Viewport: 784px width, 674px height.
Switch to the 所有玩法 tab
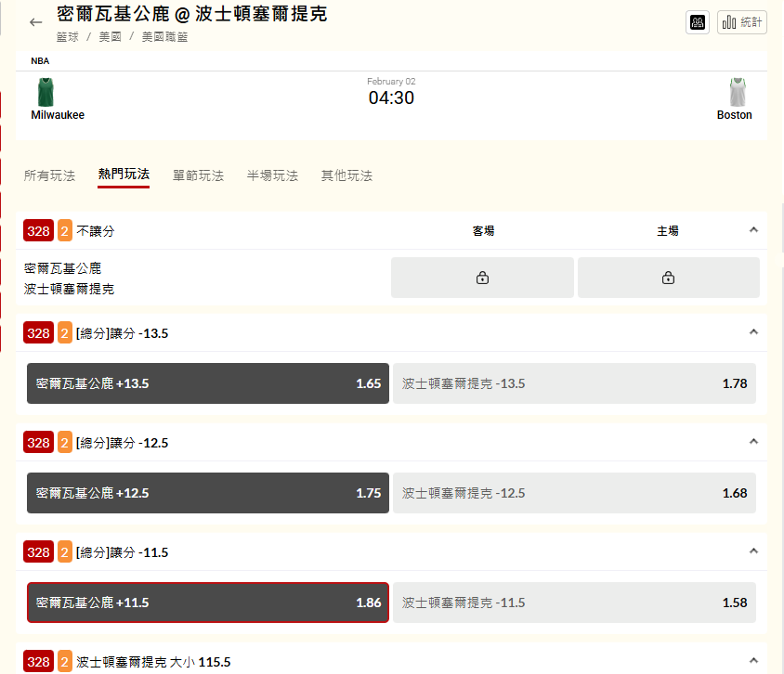point(49,175)
